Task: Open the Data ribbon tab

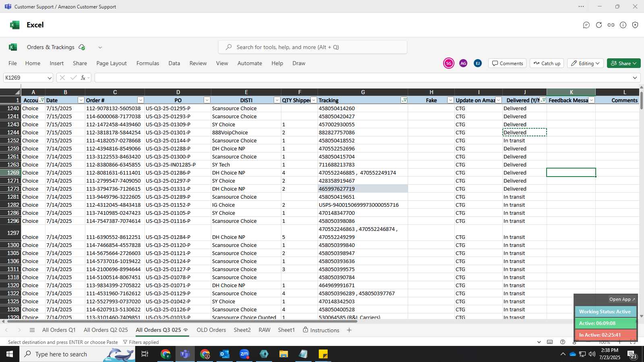Action: [x=174, y=63]
